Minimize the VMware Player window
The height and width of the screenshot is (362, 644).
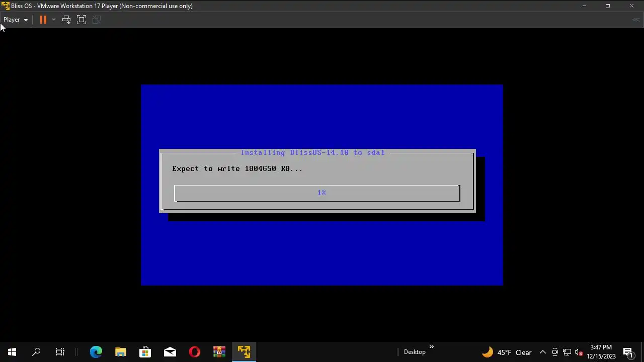(x=584, y=6)
